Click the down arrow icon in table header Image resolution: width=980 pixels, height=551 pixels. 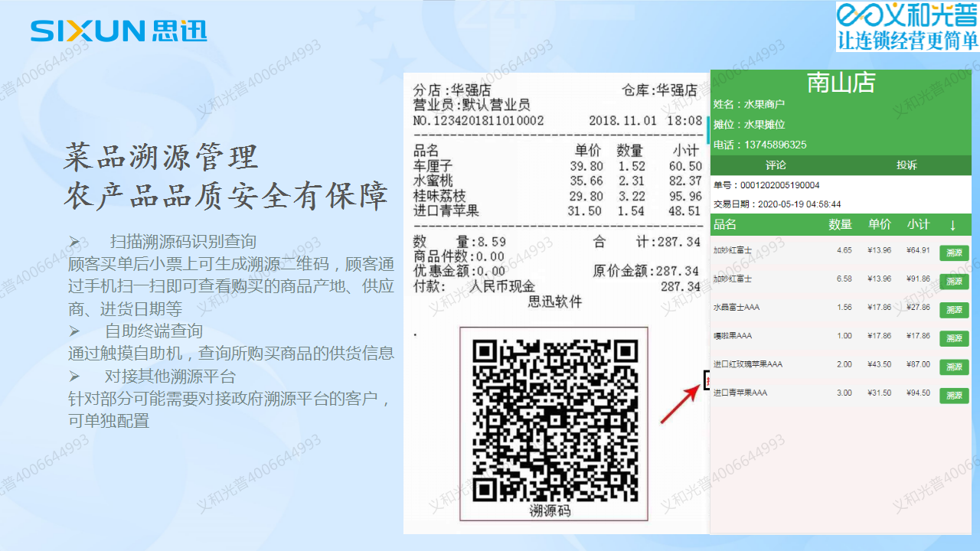(x=952, y=225)
